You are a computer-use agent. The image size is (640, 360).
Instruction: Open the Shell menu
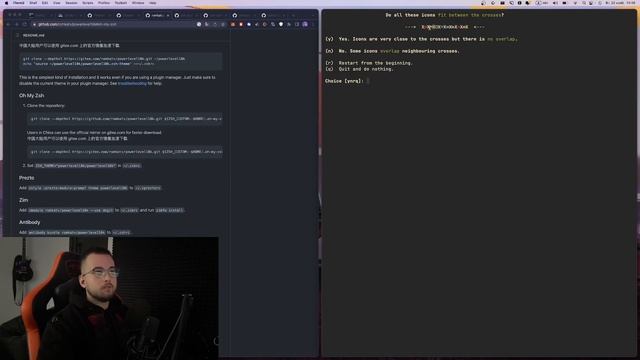(33, 3)
